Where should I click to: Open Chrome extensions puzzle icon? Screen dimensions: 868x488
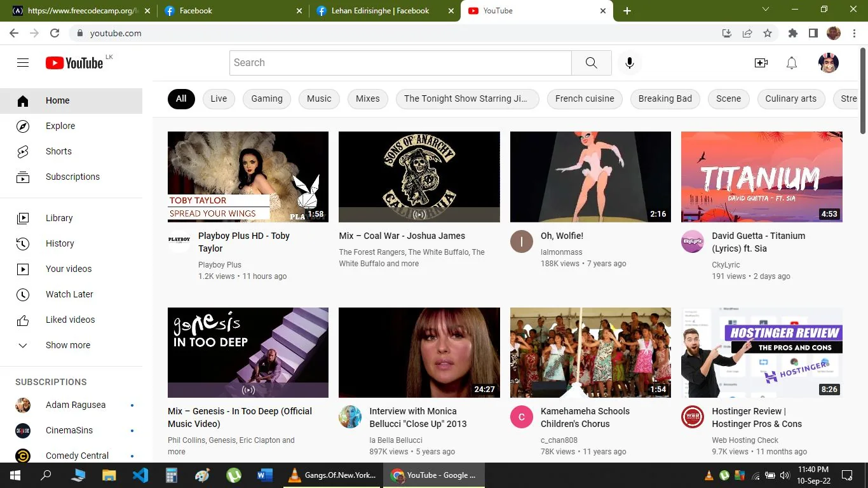point(792,33)
